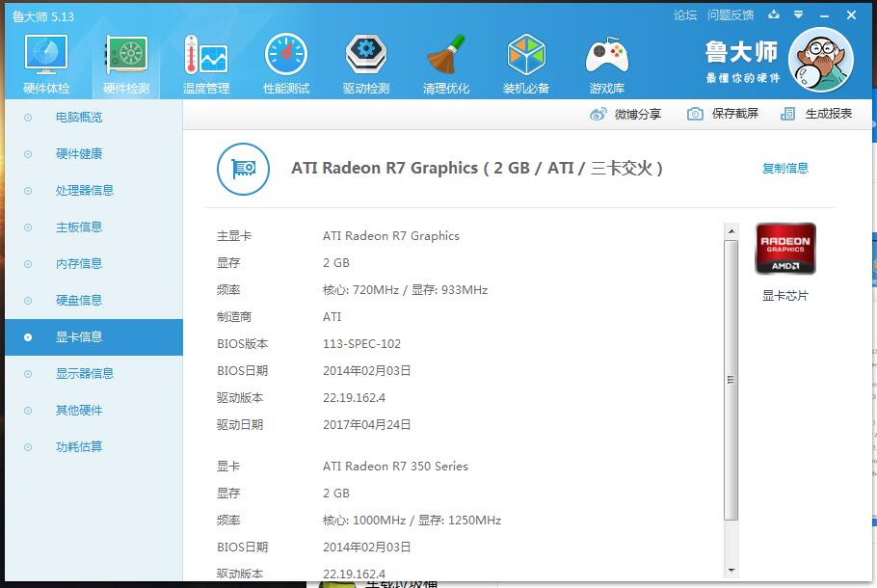Open the title bar dropdown menu arrow
877x588 pixels.
(799, 15)
